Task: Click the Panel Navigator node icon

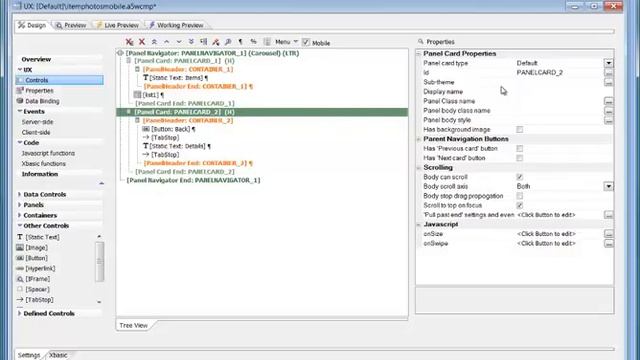Action: tap(120, 53)
